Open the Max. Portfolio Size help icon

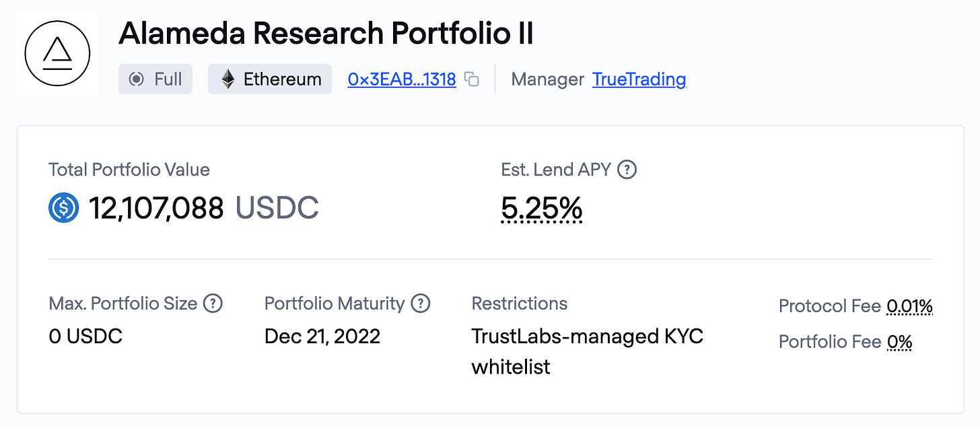click(213, 304)
